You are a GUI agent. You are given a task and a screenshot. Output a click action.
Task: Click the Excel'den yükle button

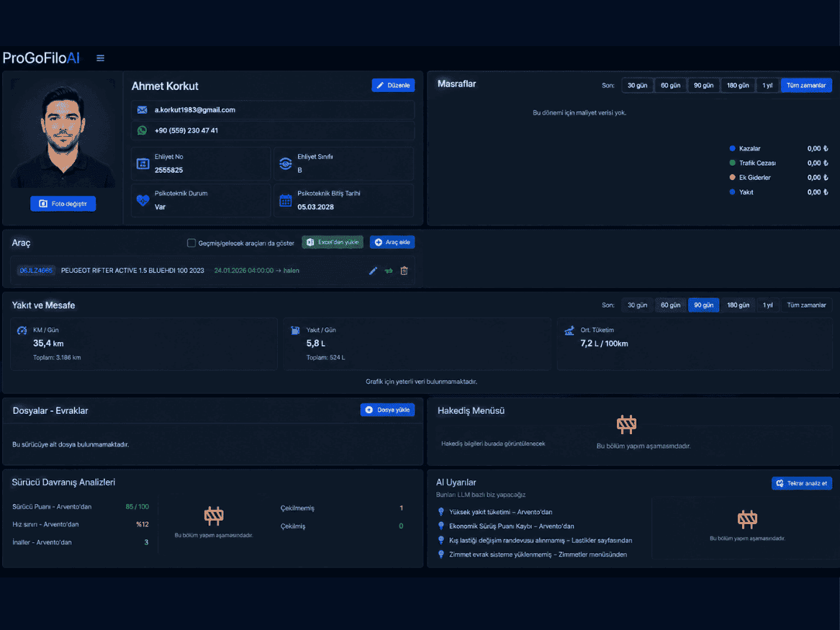pos(332,242)
